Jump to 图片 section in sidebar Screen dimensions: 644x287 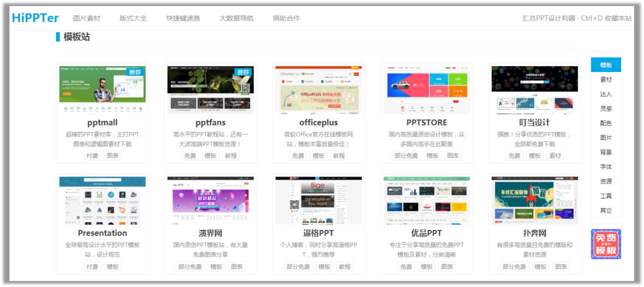point(606,138)
